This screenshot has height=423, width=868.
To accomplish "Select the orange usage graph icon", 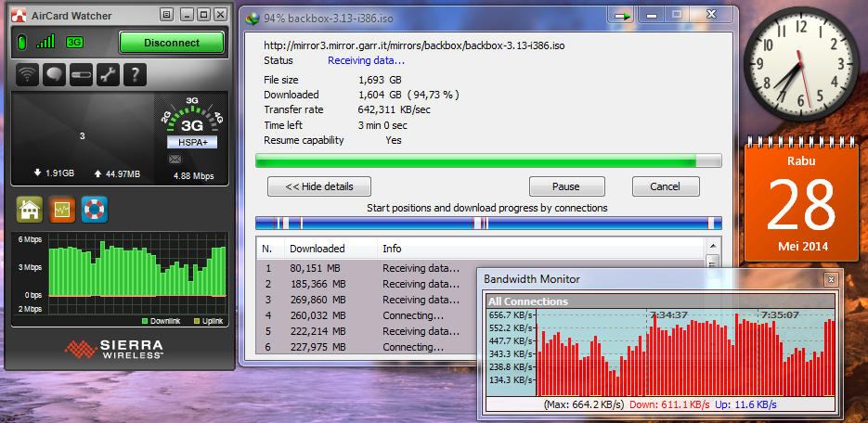I will coord(61,210).
